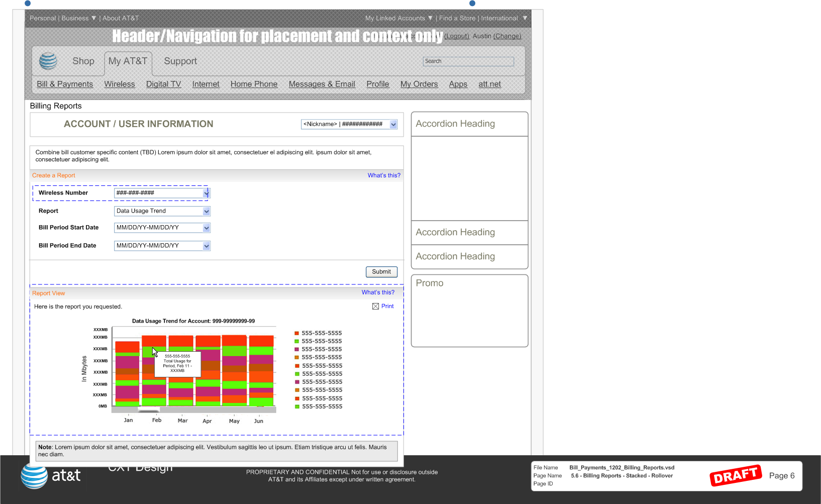The image size is (821, 504).
Task: Click in the Search field
Action: click(468, 61)
